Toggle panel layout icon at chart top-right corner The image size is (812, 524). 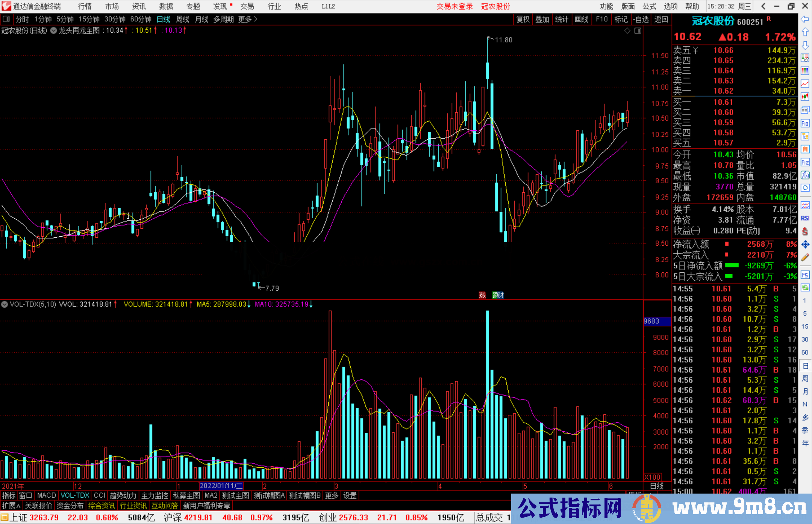(x=638, y=31)
